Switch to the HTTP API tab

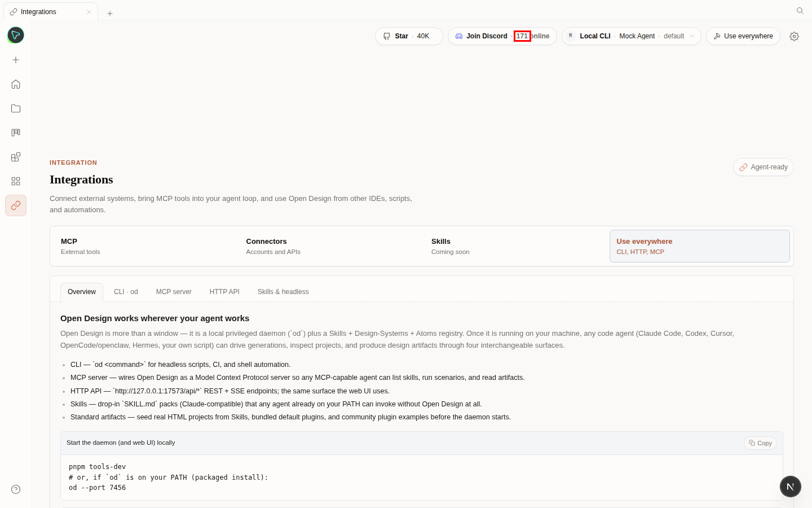pos(224,292)
